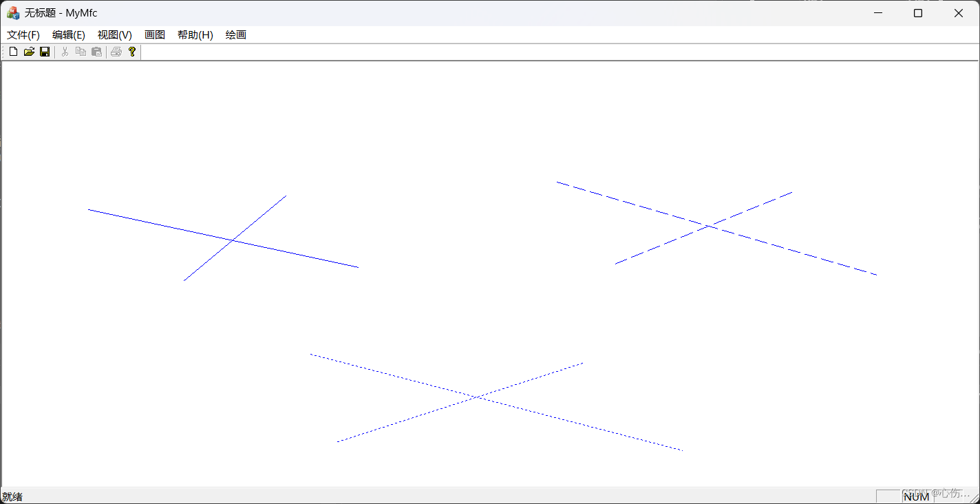The image size is (980, 504).
Task: Open the 视图(V) menu
Action: click(x=115, y=35)
